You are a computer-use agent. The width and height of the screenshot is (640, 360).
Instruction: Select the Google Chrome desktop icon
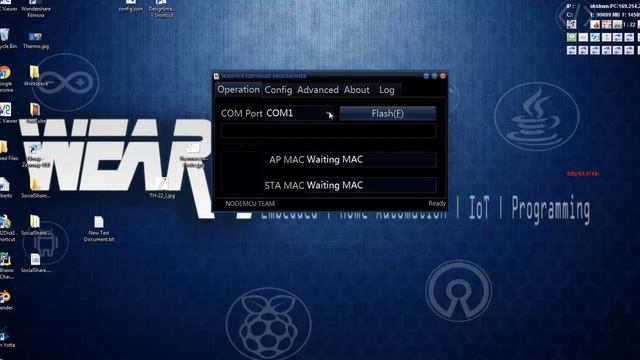(x=5, y=79)
